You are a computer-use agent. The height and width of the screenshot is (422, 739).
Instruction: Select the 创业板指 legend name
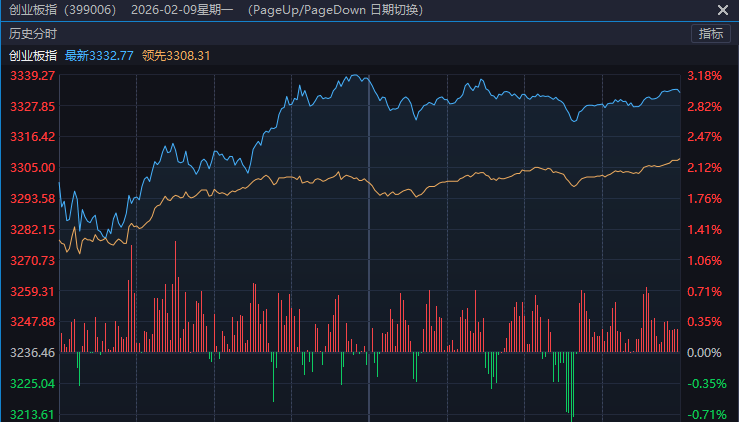33,55
